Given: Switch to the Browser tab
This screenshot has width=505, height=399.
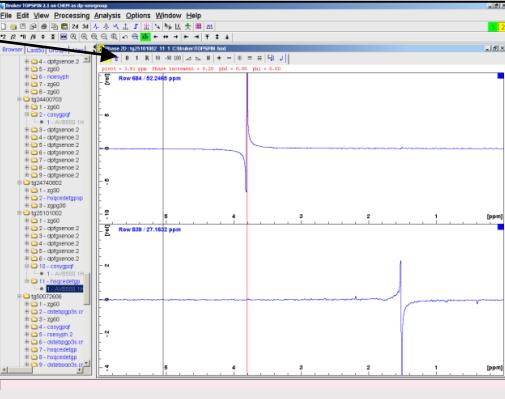Looking at the screenshot, I should pyautogui.click(x=12, y=50).
